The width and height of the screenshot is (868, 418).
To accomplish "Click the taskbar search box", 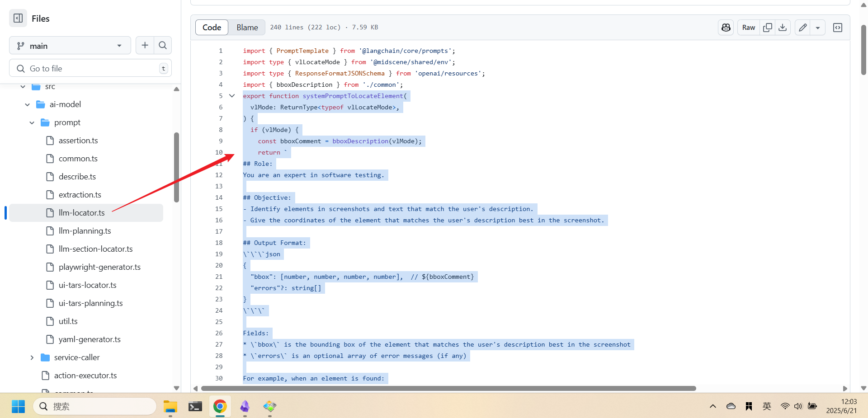I will tap(94, 406).
